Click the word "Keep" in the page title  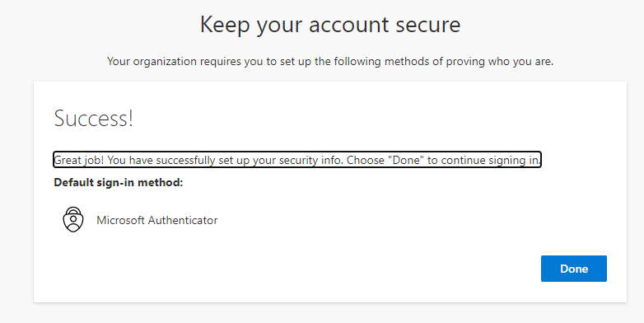click(x=225, y=26)
